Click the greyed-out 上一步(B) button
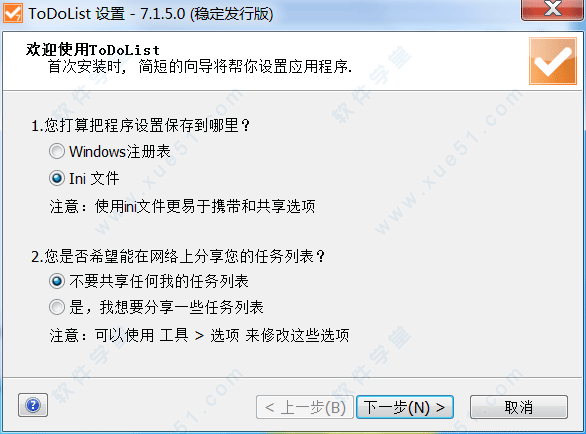Viewport: 586px width, 434px height. tap(305, 407)
